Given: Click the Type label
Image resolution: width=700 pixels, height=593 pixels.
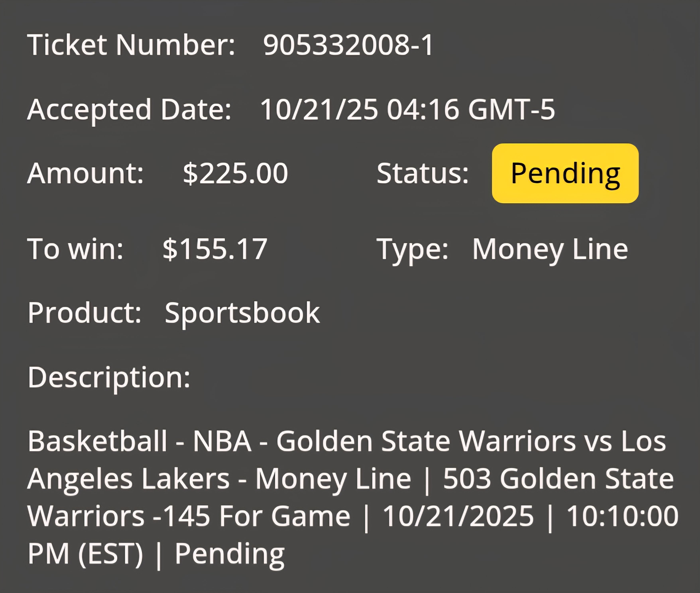Looking at the screenshot, I should (413, 250).
